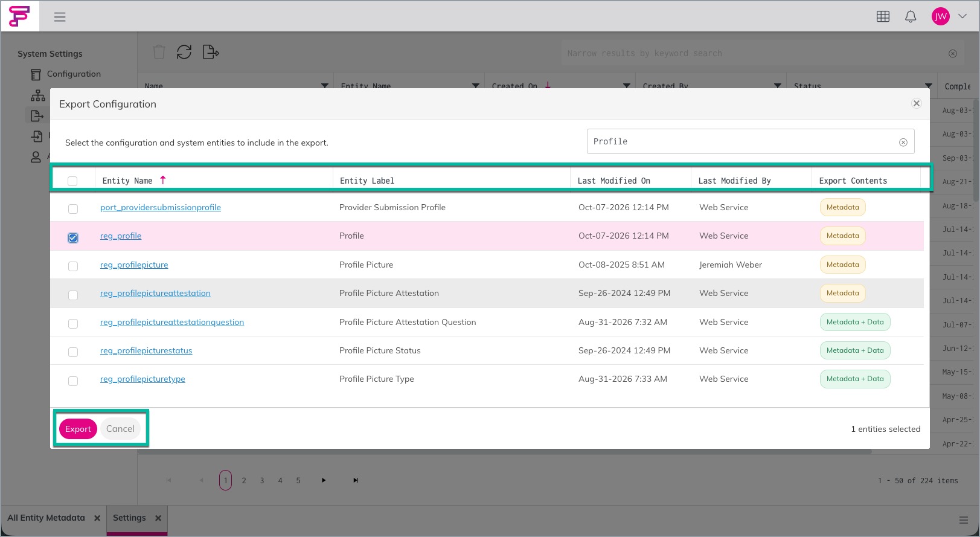Uncheck the reg_profile row checkbox
Viewport: 980px width, 537px height.
tap(73, 237)
